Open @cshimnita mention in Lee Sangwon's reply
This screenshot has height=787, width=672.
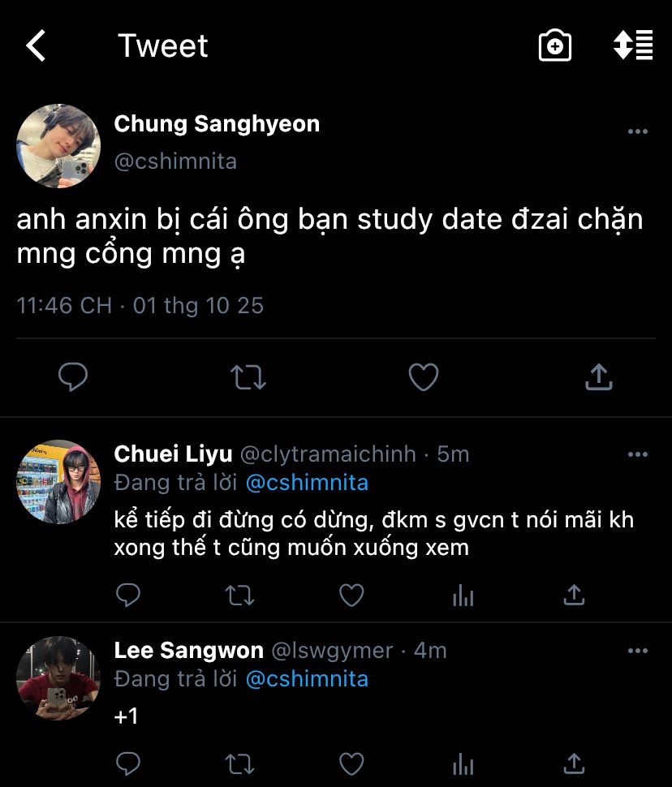point(306,679)
